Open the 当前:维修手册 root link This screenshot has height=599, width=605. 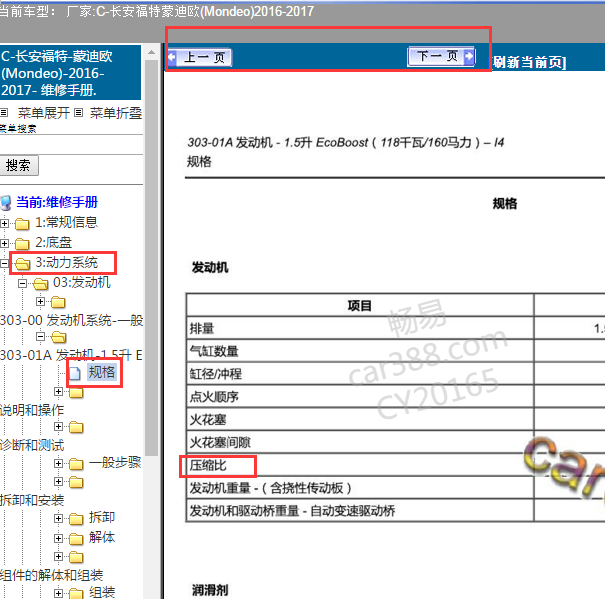[x=57, y=202]
